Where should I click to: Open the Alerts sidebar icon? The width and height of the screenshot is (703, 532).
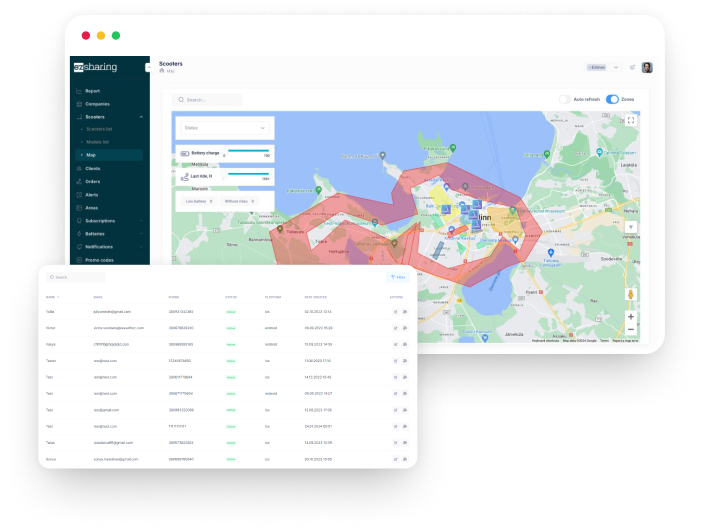[79, 195]
